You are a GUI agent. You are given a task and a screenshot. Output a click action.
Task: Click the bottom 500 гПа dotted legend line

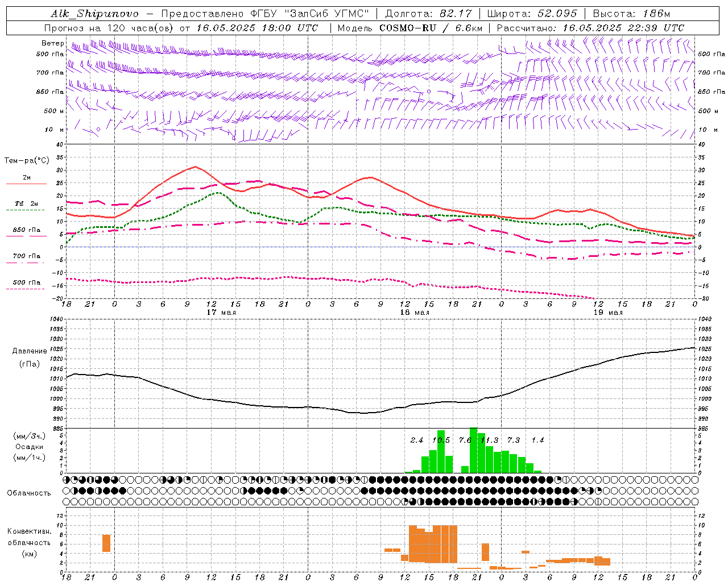pos(26,289)
